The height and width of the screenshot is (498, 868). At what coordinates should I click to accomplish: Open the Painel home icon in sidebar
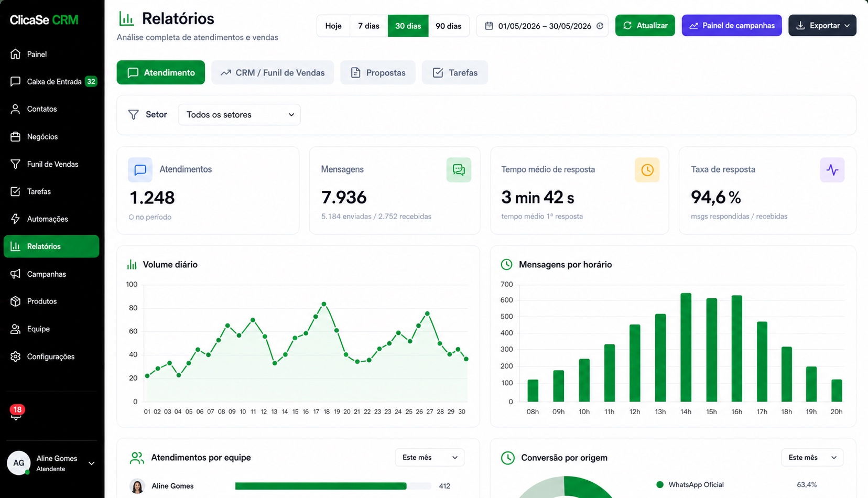click(16, 54)
